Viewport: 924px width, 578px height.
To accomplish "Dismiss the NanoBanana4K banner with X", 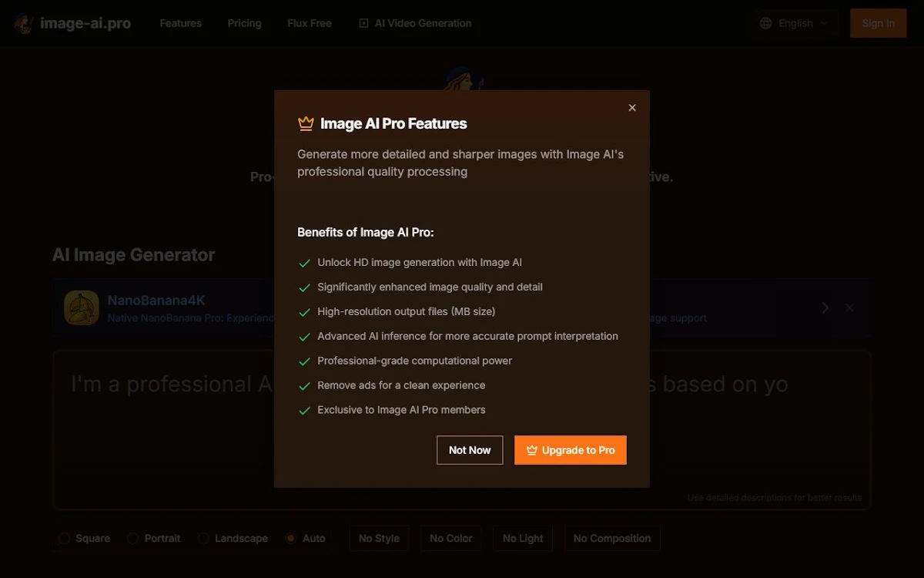I will pyautogui.click(x=850, y=307).
